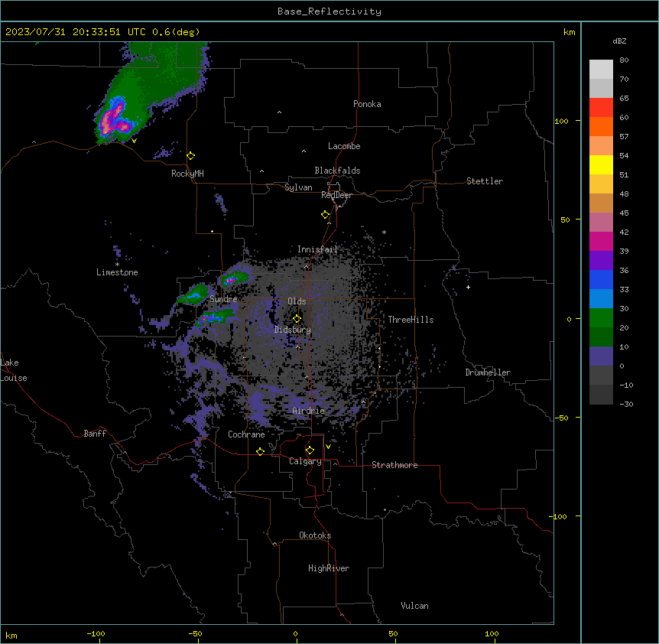The width and height of the screenshot is (659, 644).
Task: Click the ThreeHills label
Action: pyautogui.click(x=411, y=320)
